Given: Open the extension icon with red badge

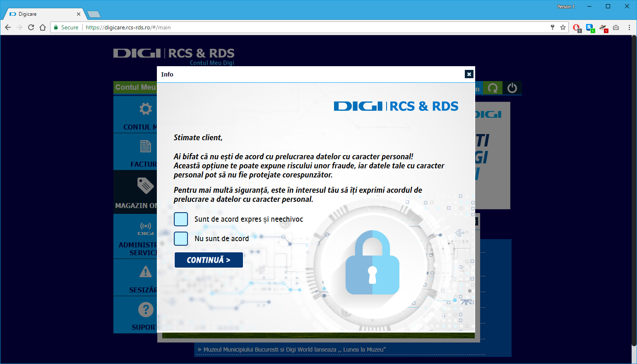Looking at the screenshot, I should click(603, 28).
